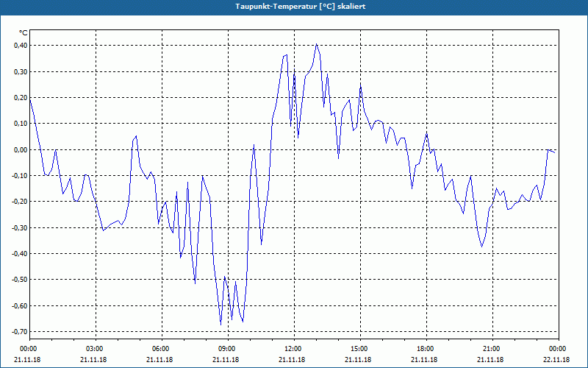Click the 09:00 time label
This screenshot has height=368, width=588.
click(x=229, y=349)
